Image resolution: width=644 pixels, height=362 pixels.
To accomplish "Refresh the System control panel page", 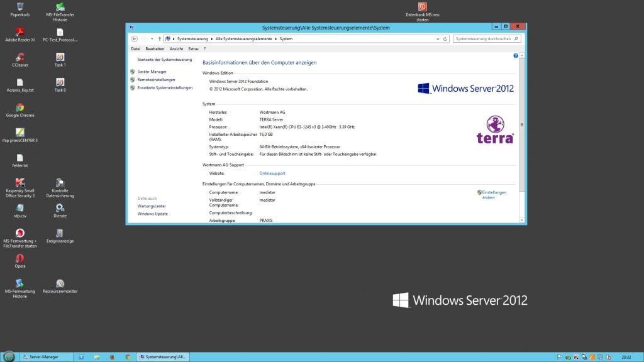I will 445,39.
